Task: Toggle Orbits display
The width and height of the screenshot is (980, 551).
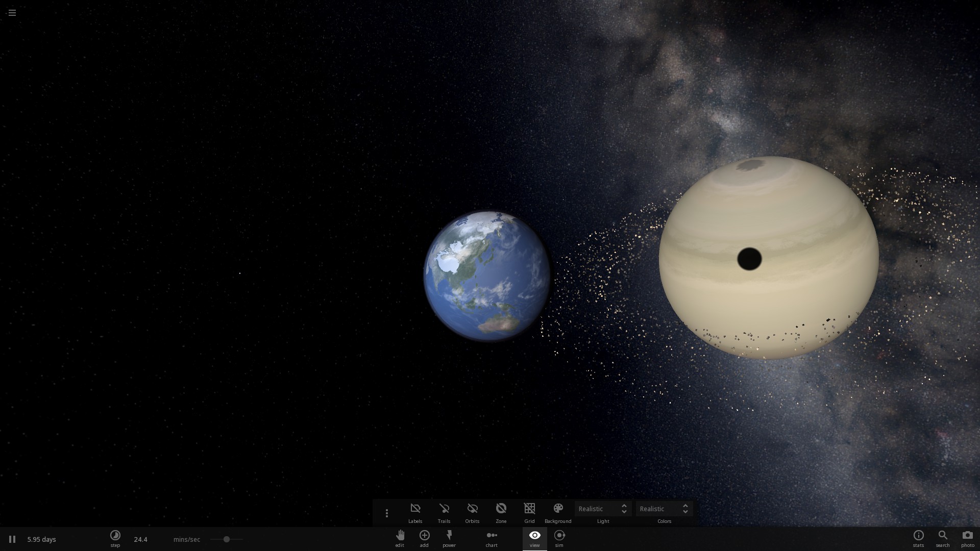Action: click(472, 509)
